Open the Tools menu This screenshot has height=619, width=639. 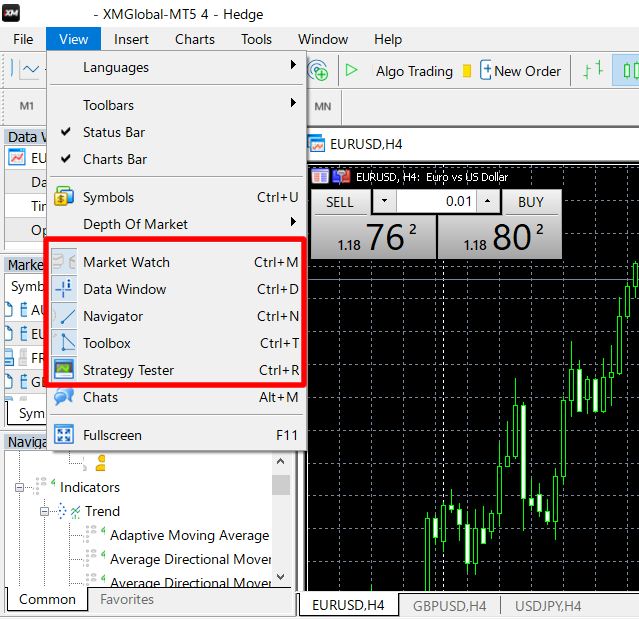(x=256, y=39)
